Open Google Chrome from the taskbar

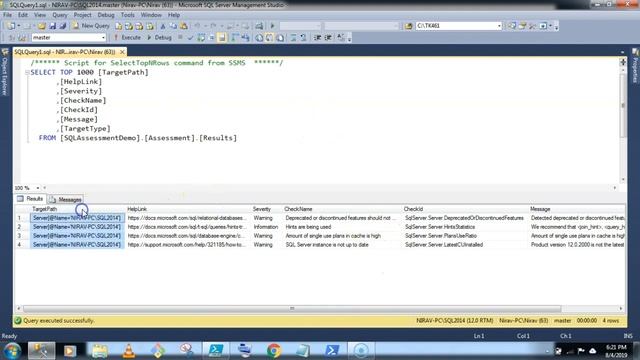274,351
